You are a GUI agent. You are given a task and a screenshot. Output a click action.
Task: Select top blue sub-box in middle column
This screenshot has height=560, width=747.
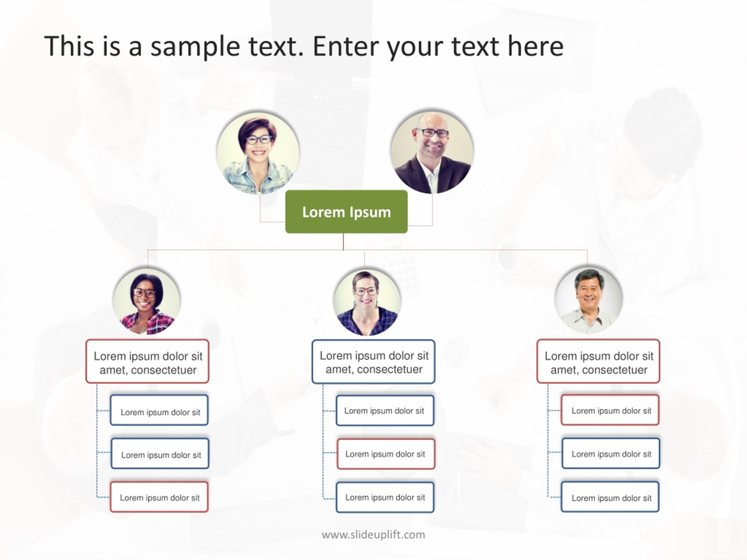[x=385, y=410]
